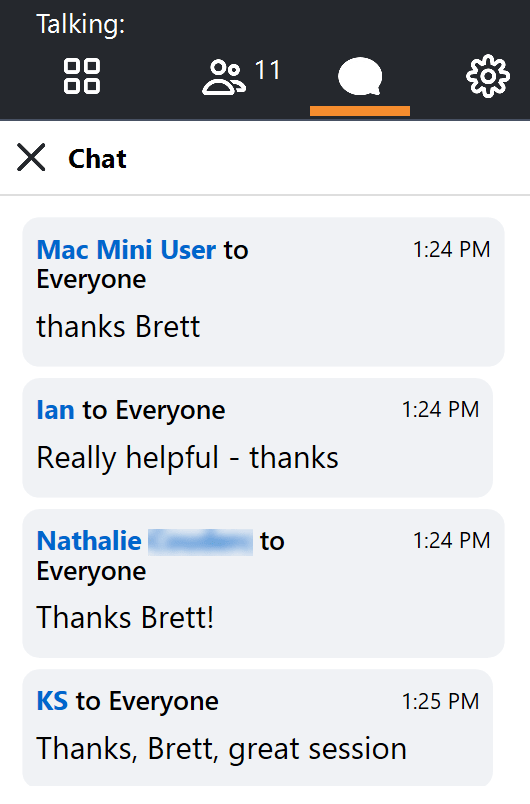Click the 1:24 PM timestamp on Ian's message
530x804 pixels.
[x=440, y=410]
